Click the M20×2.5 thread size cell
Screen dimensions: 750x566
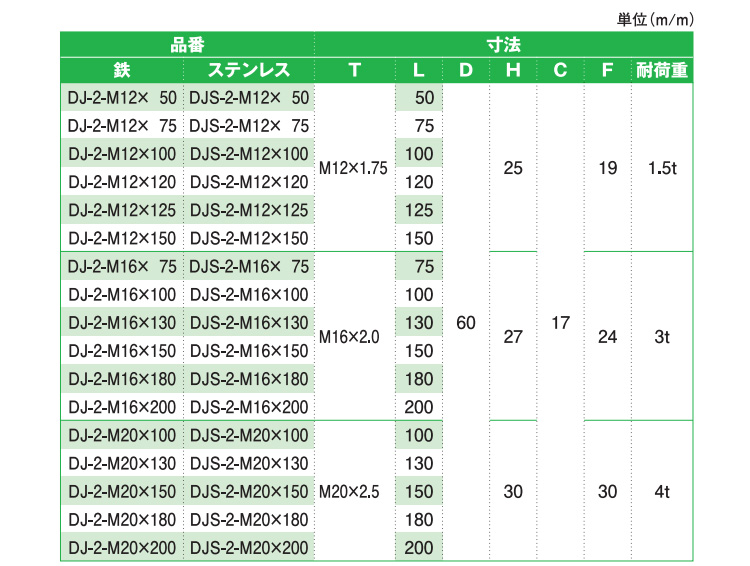click(350, 492)
